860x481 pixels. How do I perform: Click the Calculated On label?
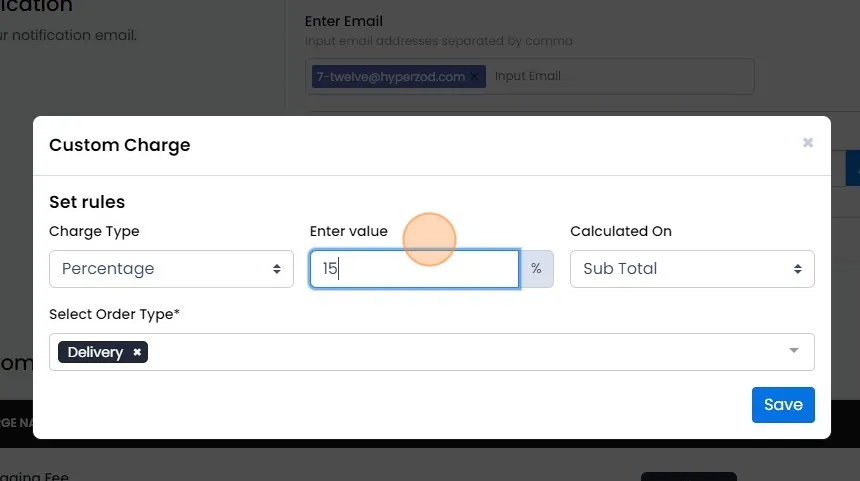(621, 231)
